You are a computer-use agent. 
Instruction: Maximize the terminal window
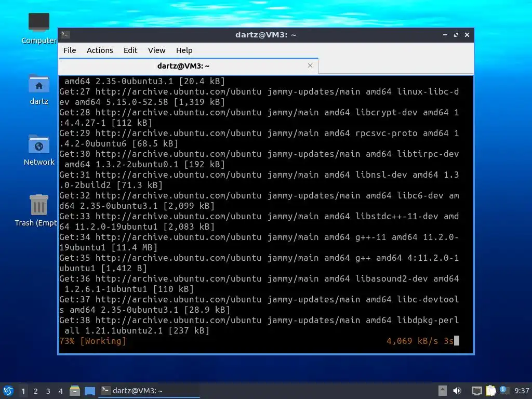tap(456, 35)
